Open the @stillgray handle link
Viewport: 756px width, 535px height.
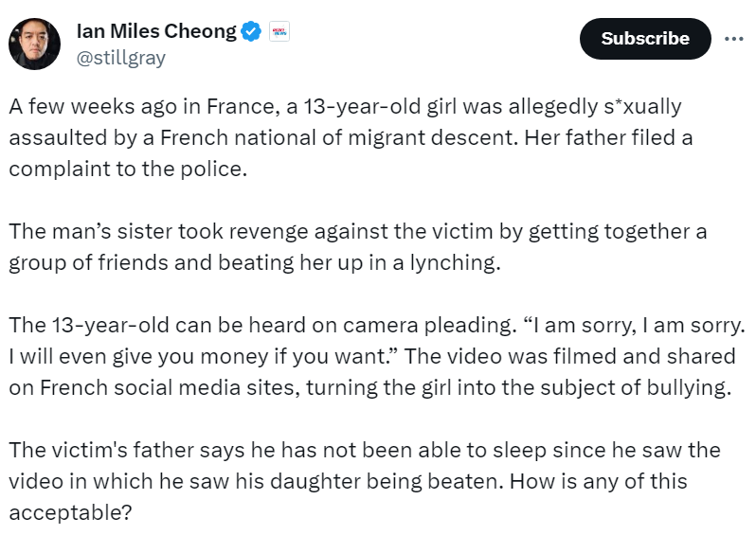[x=120, y=58]
